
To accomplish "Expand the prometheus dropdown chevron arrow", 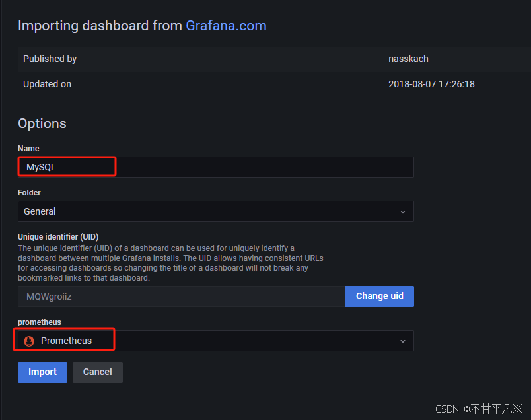I will [403, 341].
